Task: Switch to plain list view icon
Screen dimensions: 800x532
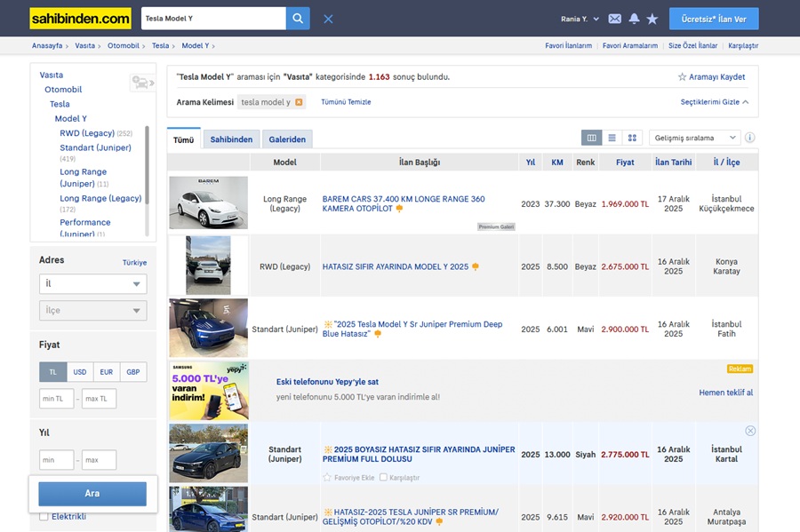Action: pyautogui.click(x=612, y=138)
